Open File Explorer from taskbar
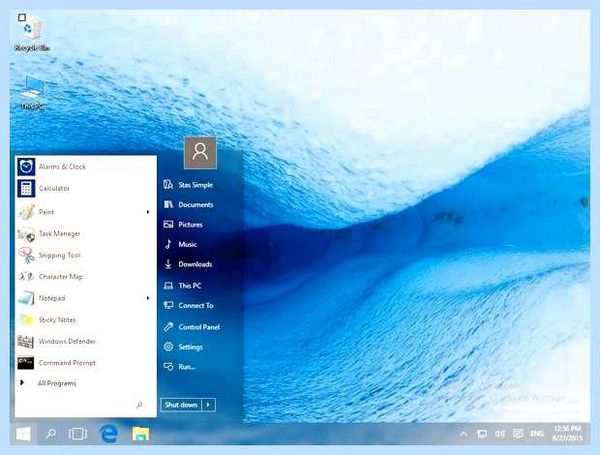The height and width of the screenshot is (455, 600). (140, 434)
